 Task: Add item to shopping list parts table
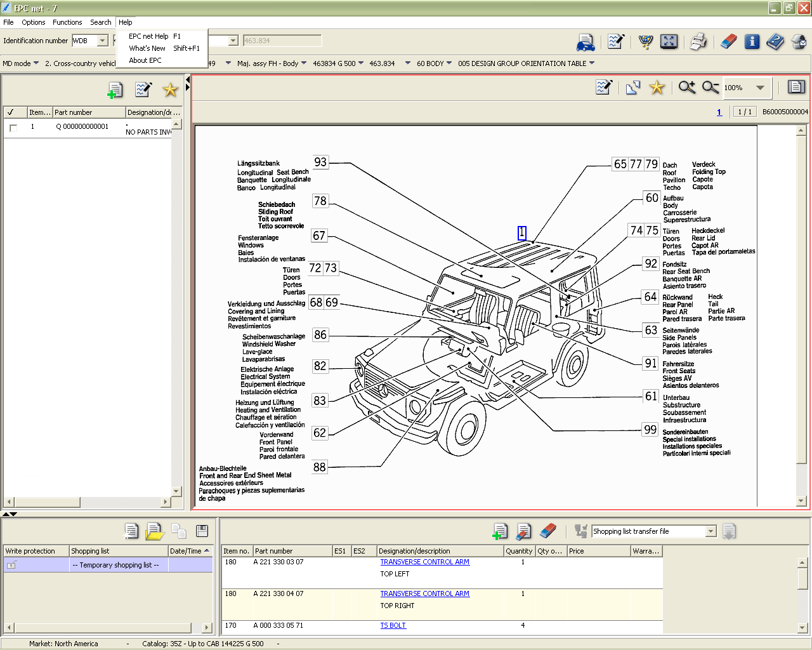tap(500, 531)
